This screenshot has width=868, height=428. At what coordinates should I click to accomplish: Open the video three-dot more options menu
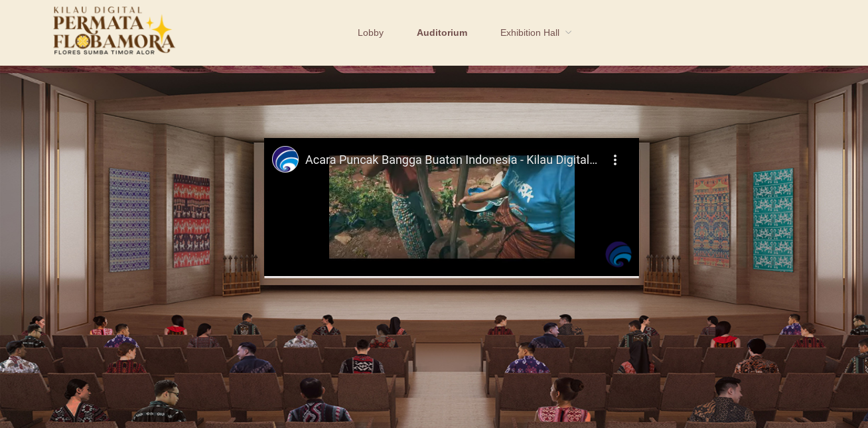615,160
